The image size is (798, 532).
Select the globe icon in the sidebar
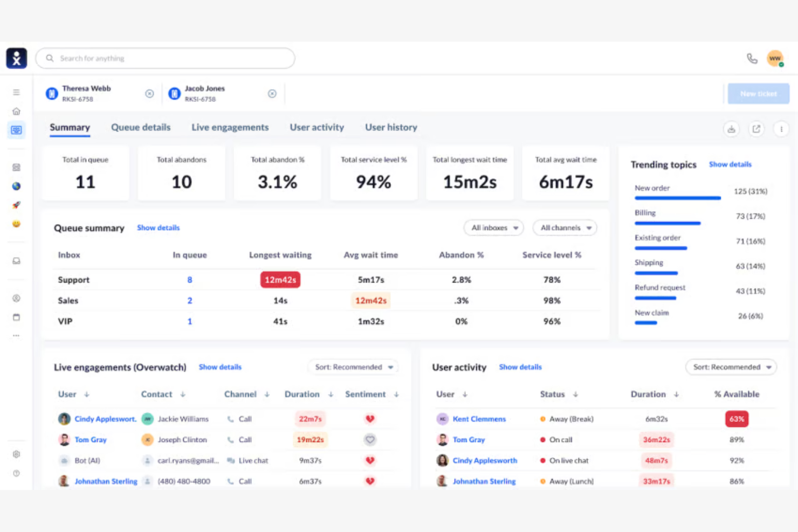click(16, 186)
